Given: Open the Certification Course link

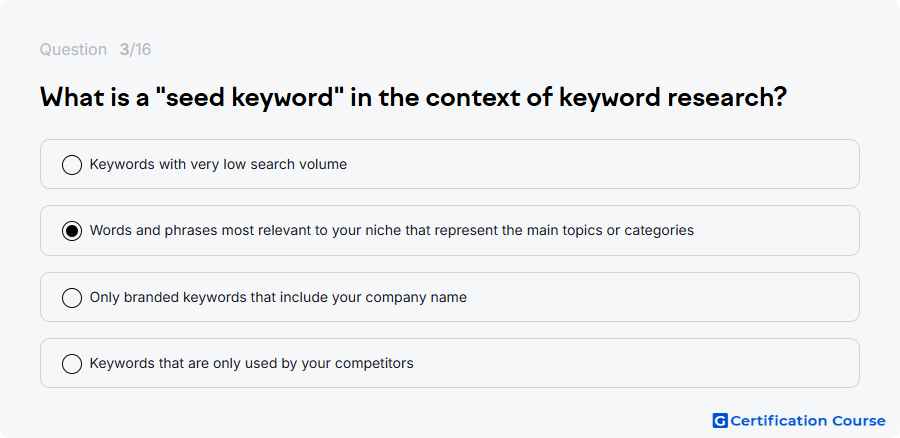Looking at the screenshot, I should click(799, 421).
